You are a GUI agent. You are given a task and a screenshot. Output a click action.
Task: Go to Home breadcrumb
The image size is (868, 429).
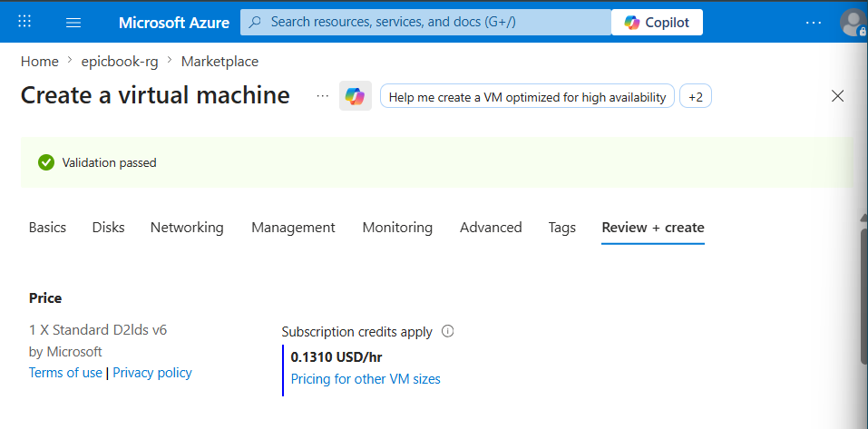point(39,62)
